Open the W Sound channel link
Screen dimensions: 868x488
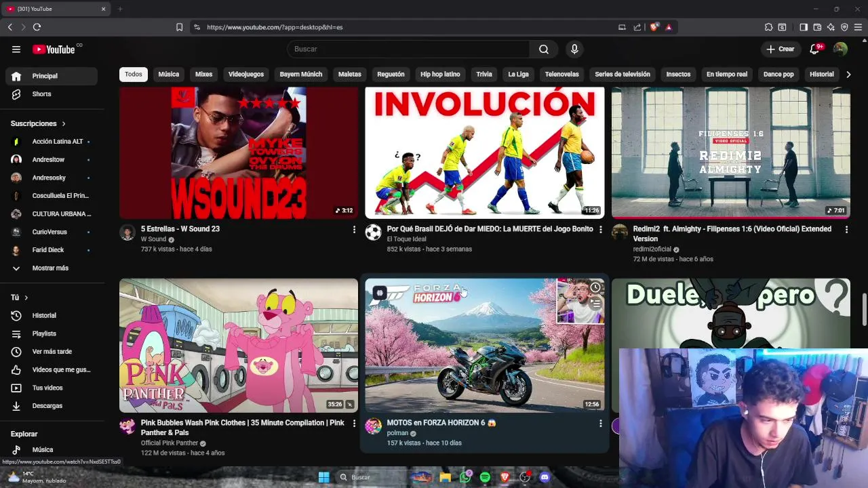pyautogui.click(x=153, y=239)
